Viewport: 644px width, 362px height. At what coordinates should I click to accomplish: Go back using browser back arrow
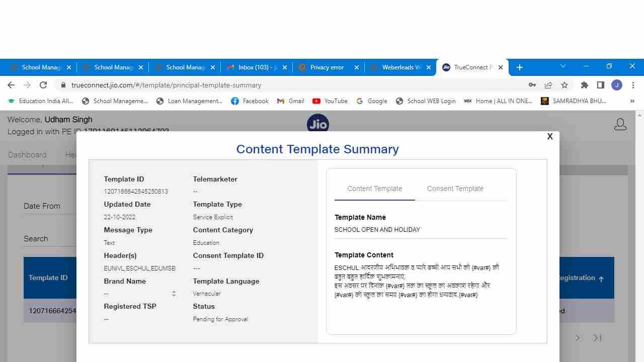(x=11, y=85)
